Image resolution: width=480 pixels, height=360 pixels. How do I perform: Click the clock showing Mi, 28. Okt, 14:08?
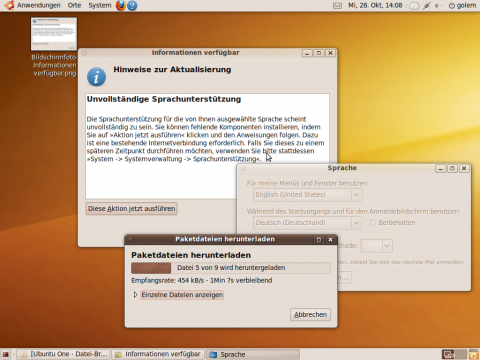(x=375, y=5)
